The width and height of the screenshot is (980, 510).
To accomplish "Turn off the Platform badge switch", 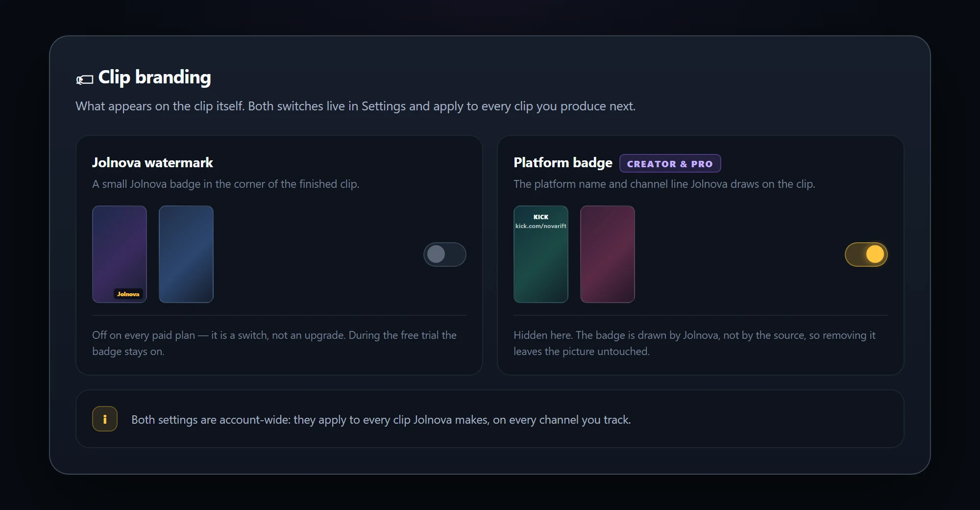I will coord(866,255).
